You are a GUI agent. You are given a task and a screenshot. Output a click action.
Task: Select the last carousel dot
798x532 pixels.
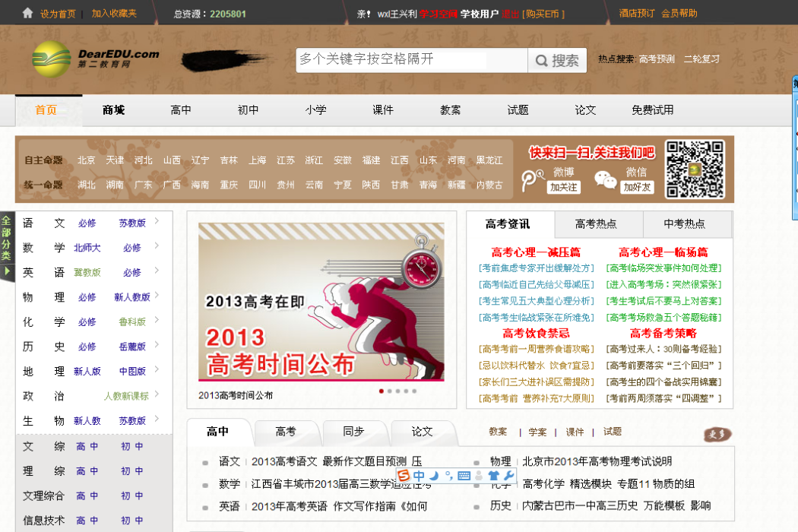[414, 391]
